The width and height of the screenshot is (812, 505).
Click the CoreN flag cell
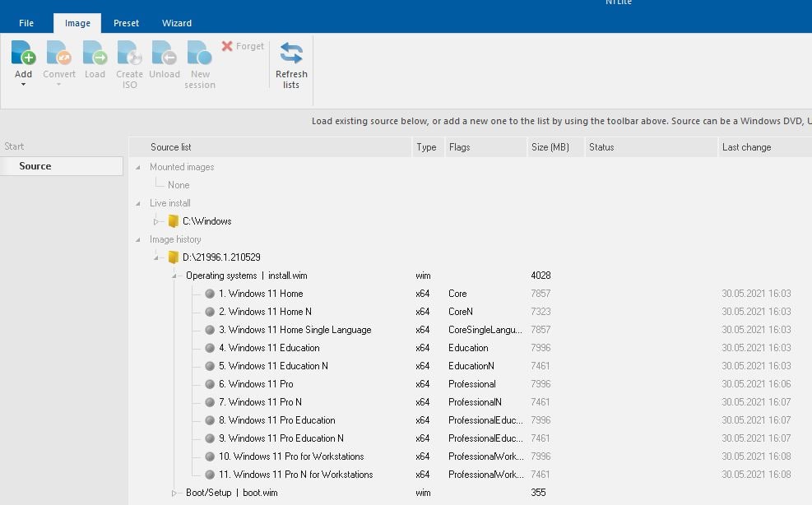[x=461, y=312]
